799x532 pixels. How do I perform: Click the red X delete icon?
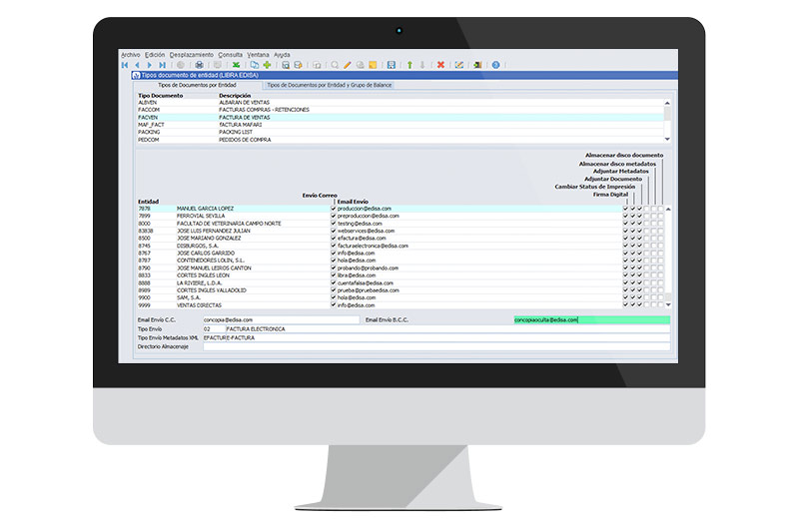(x=440, y=65)
